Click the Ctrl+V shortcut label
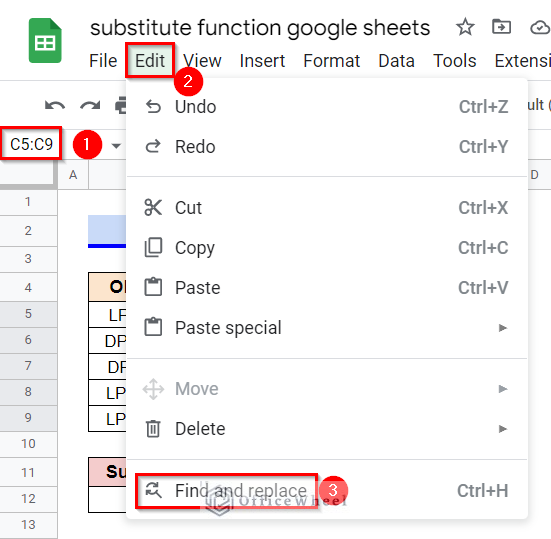The image size is (551, 539). tap(483, 288)
